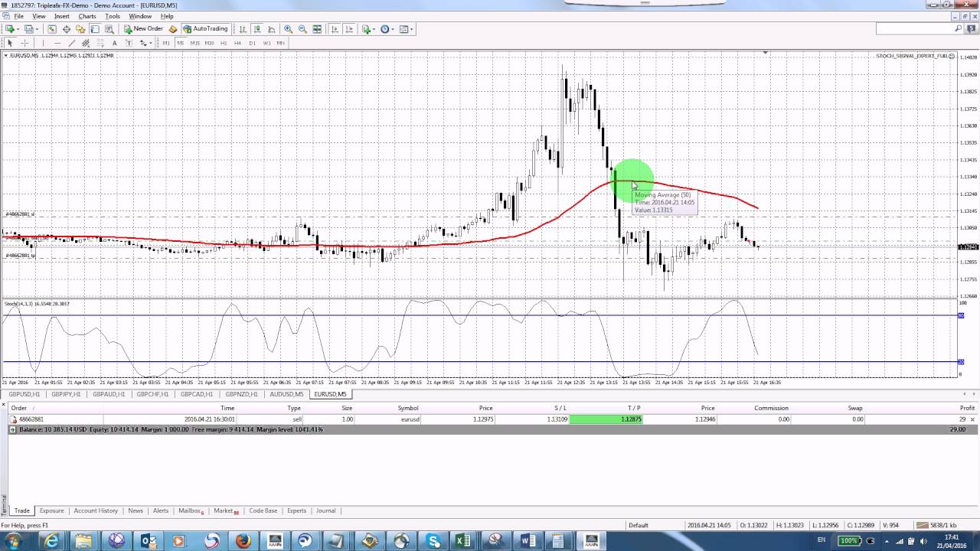Click the Default profile in status bar
The width and height of the screenshot is (980, 551).
point(639,525)
